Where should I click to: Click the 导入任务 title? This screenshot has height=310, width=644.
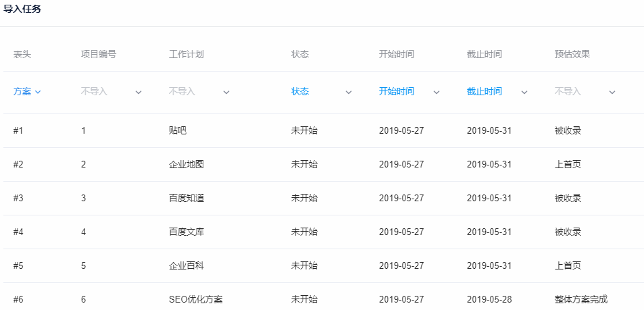[22, 9]
